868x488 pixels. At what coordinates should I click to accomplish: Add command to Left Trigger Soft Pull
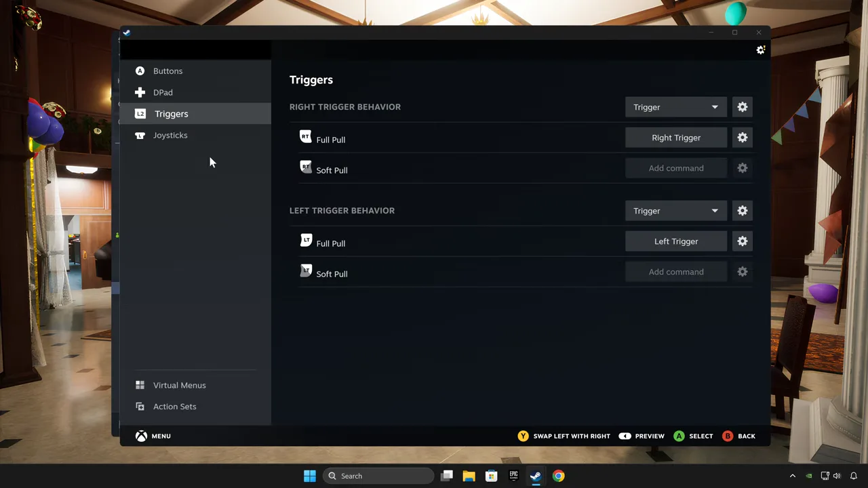[x=675, y=272]
